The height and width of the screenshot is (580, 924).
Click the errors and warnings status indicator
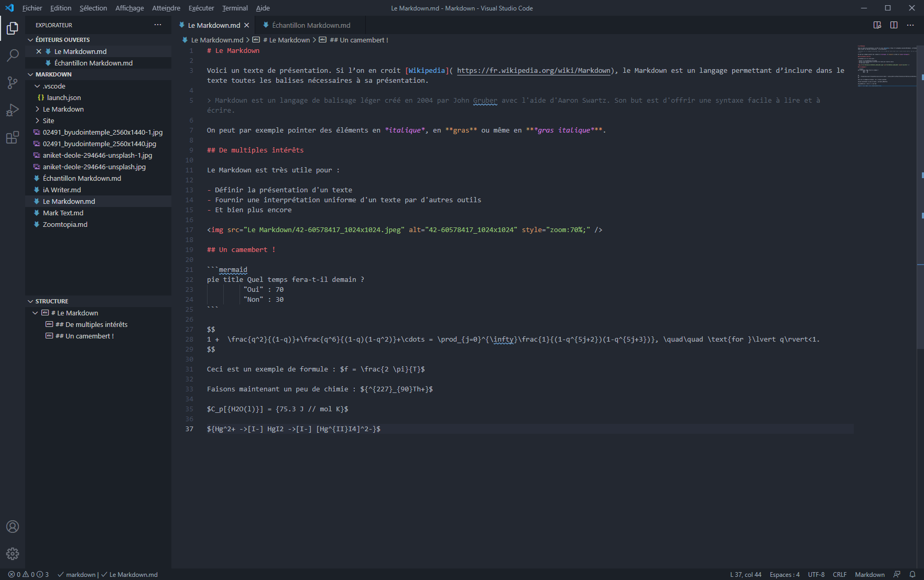coord(28,574)
